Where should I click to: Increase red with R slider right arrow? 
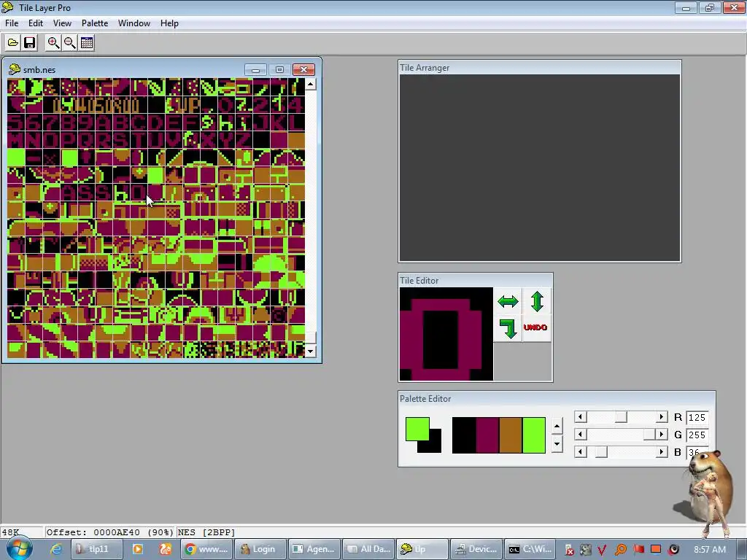[661, 417]
